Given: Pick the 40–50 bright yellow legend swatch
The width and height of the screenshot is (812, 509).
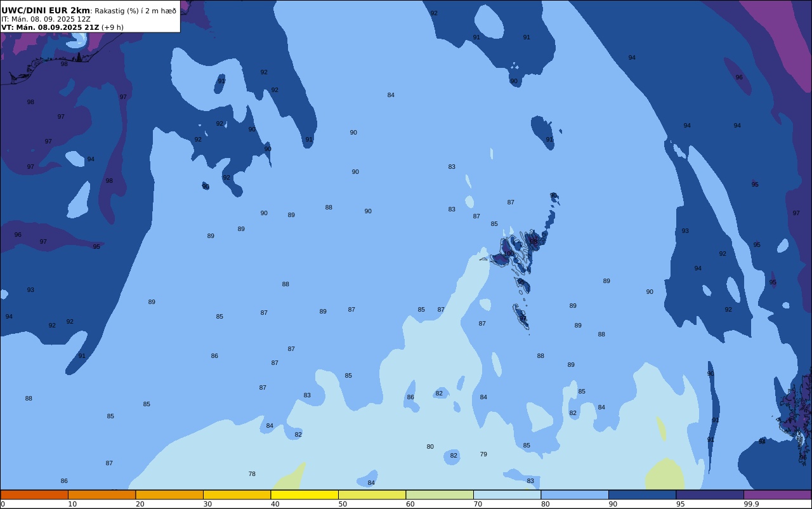Looking at the screenshot, I should coord(304,494).
